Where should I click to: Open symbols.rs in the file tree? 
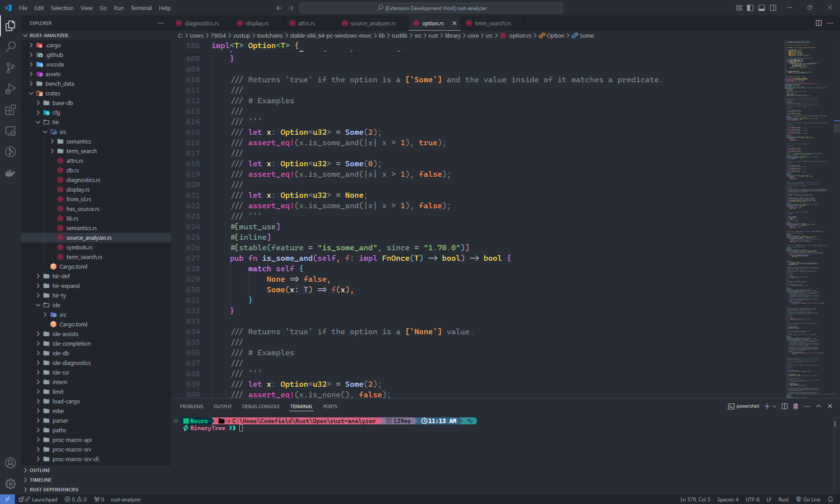pos(79,247)
